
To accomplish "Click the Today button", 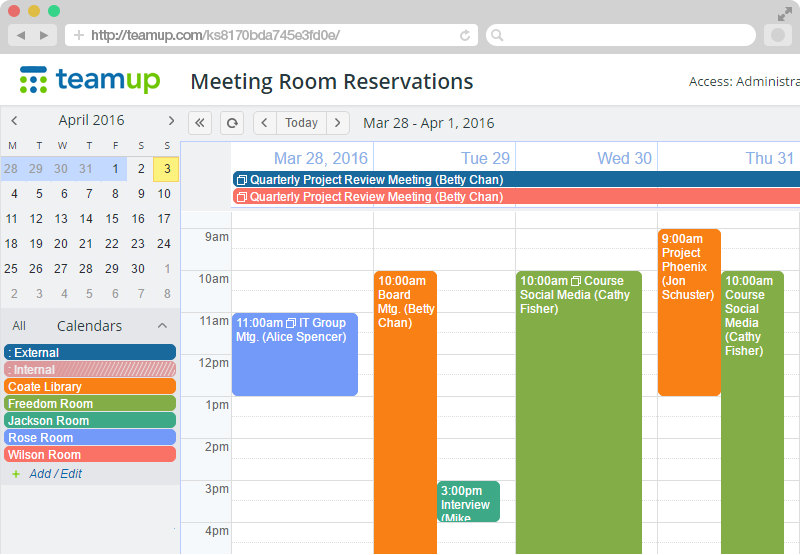I will pos(301,123).
